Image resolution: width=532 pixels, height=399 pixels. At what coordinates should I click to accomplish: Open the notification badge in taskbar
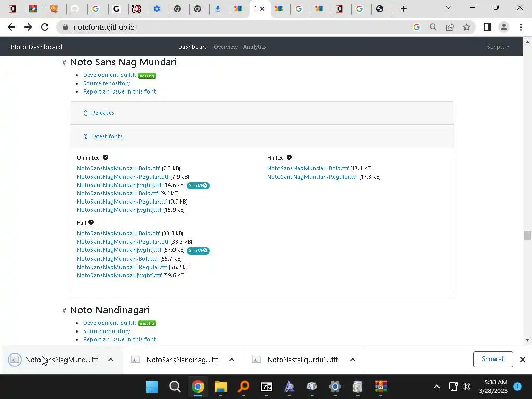click(517, 387)
